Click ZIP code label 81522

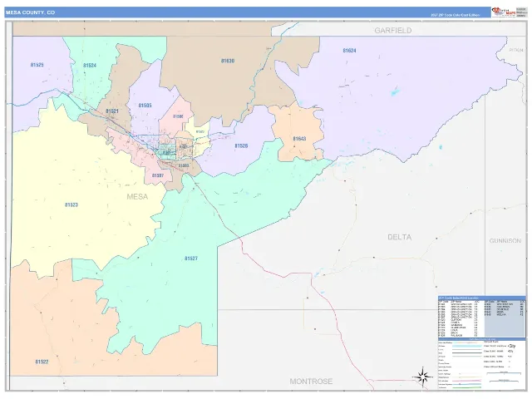point(42,362)
